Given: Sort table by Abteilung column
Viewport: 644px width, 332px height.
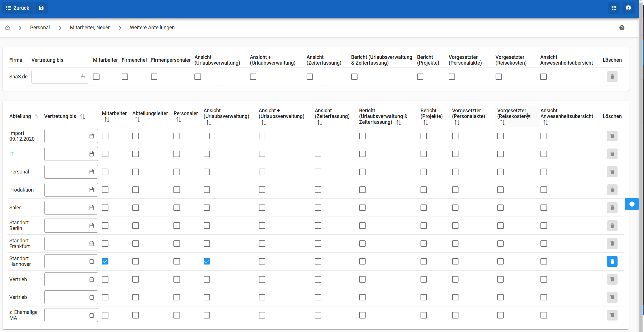Looking at the screenshot, I should 37,117.
